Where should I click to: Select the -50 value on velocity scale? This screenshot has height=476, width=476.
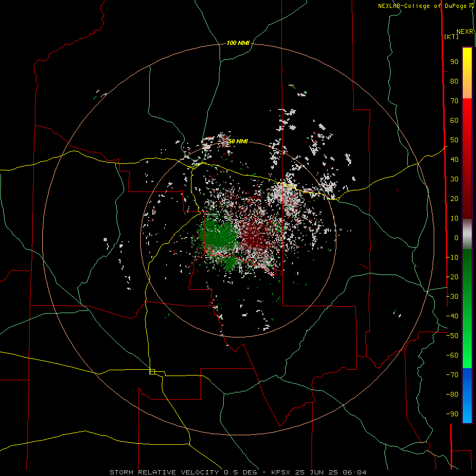[x=452, y=336]
